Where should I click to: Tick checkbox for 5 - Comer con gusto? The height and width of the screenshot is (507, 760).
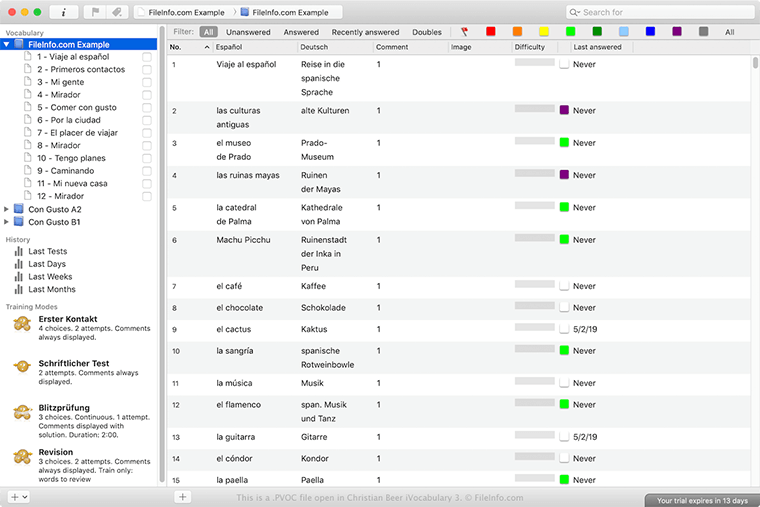pos(147,107)
